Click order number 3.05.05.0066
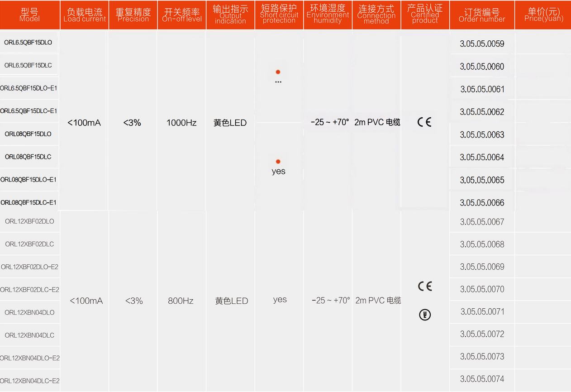This screenshot has height=392, width=571. 482,203
